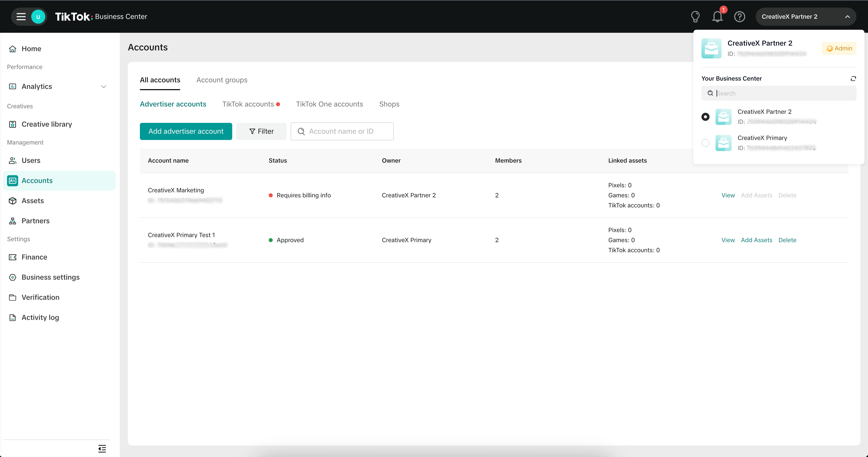Switch to the Account groups tab
This screenshot has height=457, width=868.
coord(222,80)
